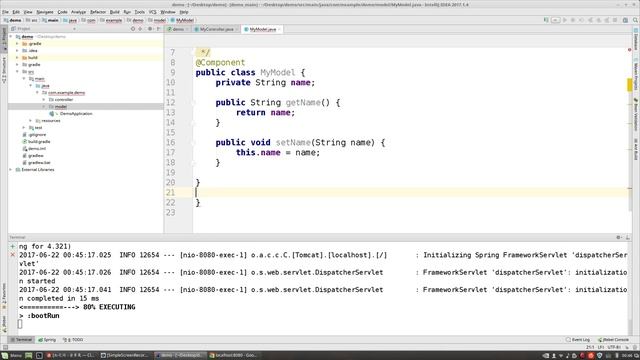Click the scroll-from-source icon in Project panel
Screen dimensions: 640x360
pyautogui.click(x=133, y=29)
